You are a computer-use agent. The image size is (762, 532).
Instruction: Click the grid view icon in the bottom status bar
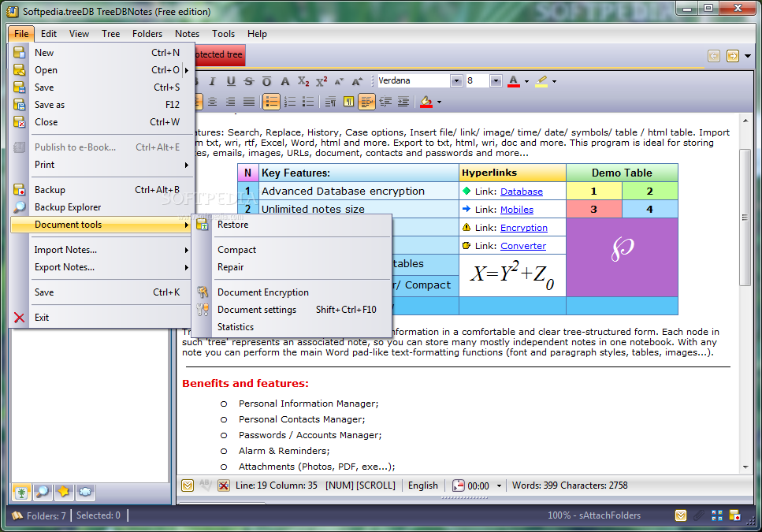[x=717, y=515]
